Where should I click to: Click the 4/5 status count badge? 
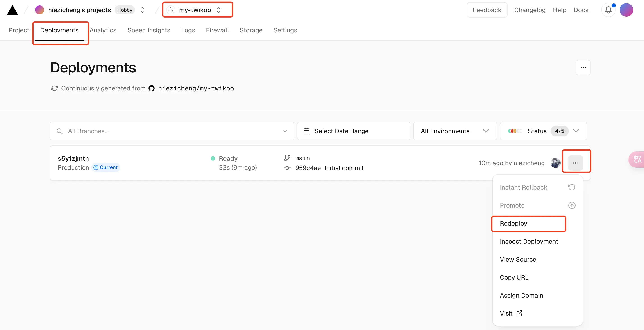pos(560,131)
